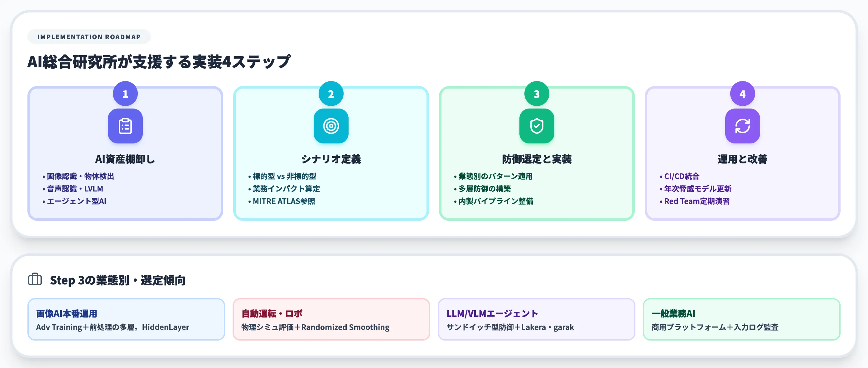The height and width of the screenshot is (368, 868).
Task: Click the shield check icon for 防御選定と実装
Action: click(537, 126)
